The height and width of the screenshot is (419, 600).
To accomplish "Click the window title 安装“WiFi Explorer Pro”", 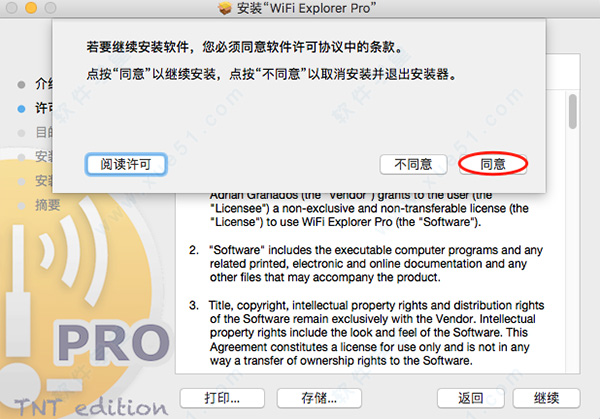I will pos(307,8).
